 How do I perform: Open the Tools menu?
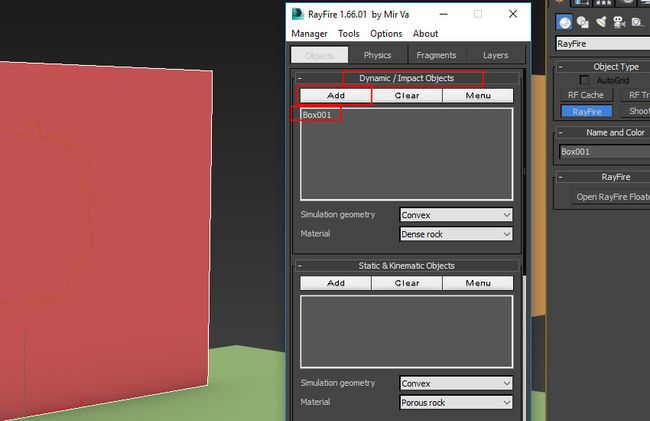349,34
